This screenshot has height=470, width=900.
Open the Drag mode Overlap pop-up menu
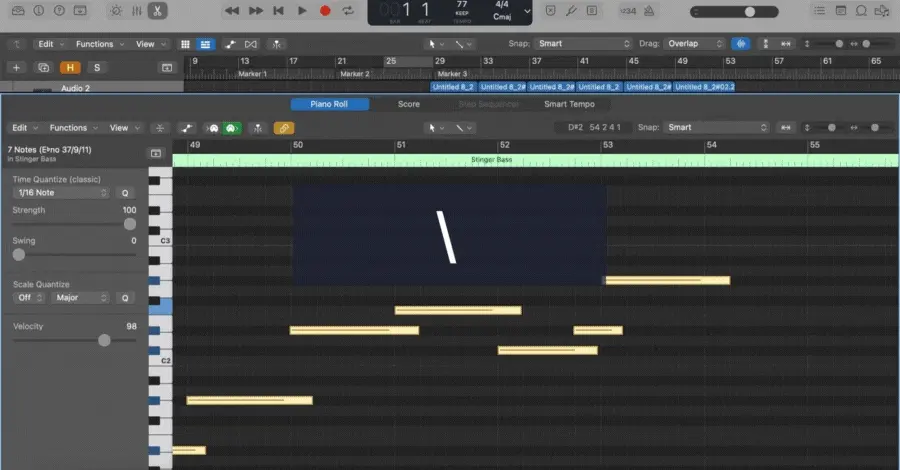click(x=695, y=44)
